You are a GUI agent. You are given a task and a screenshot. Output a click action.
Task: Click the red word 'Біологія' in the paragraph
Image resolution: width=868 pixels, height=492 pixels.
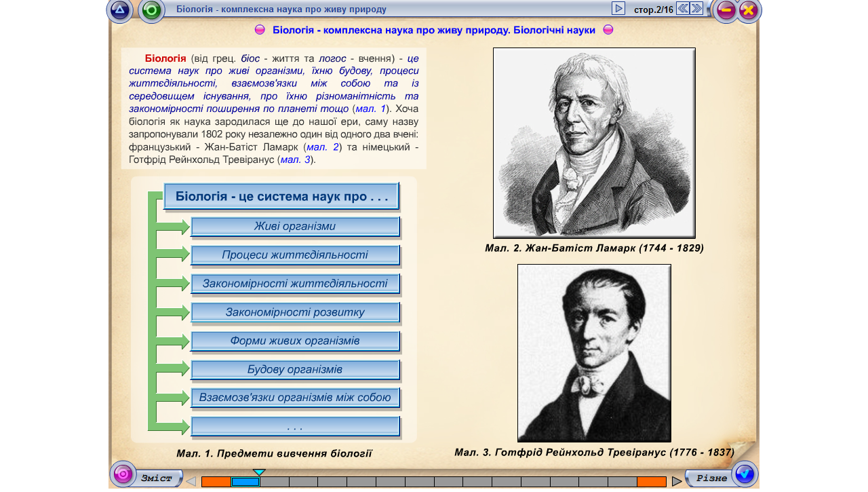tap(165, 58)
